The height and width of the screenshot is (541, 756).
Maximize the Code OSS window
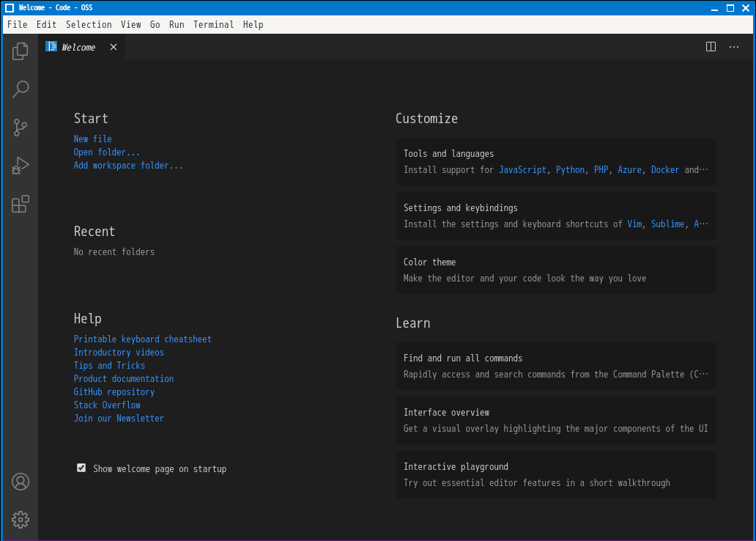pyautogui.click(x=730, y=8)
